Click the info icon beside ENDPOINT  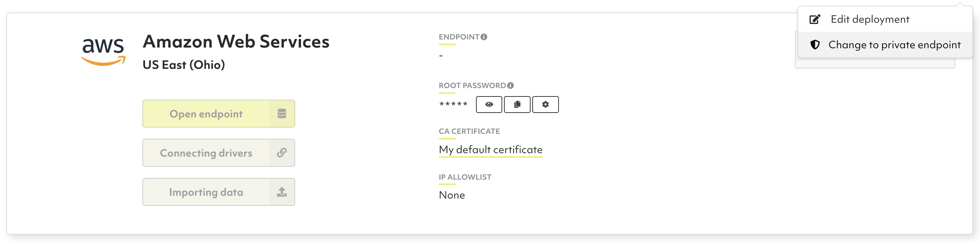[x=484, y=37]
